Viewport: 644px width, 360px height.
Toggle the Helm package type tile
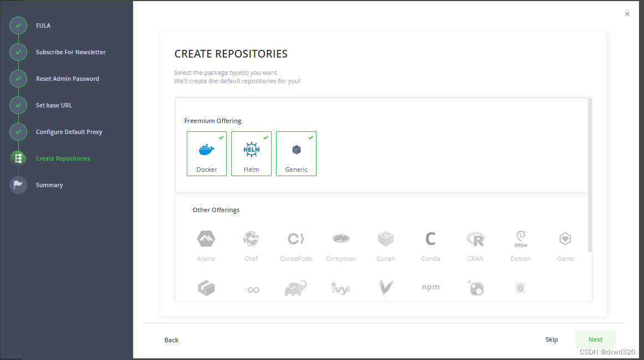[x=252, y=153]
